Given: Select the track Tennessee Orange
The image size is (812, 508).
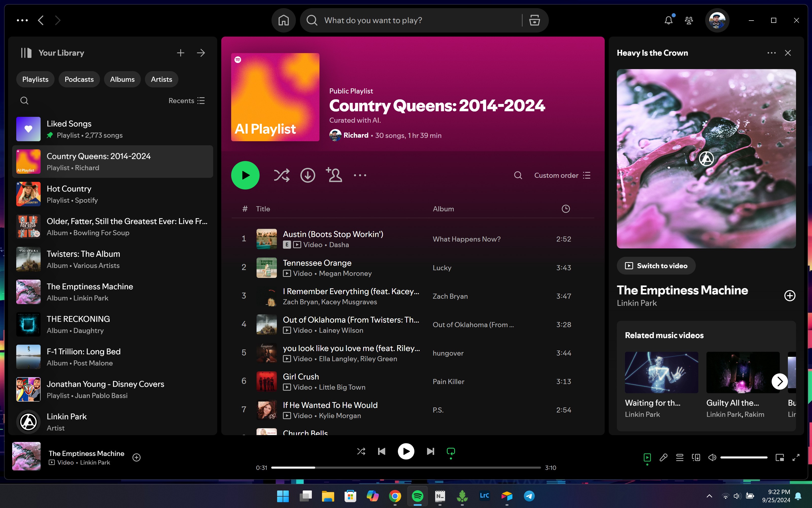Looking at the screenshot, I should (x=413, y=268).
